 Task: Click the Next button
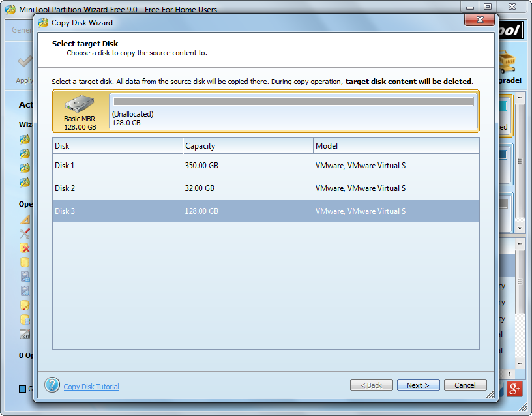(x=418, y=385)
